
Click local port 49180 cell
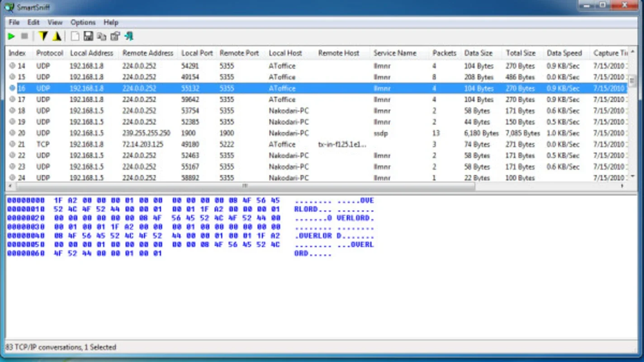(x=190, y=144)
